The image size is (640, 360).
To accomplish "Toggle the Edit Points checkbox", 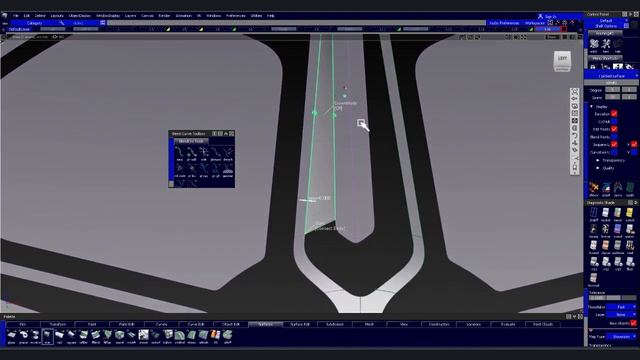I will coord(614,129).
